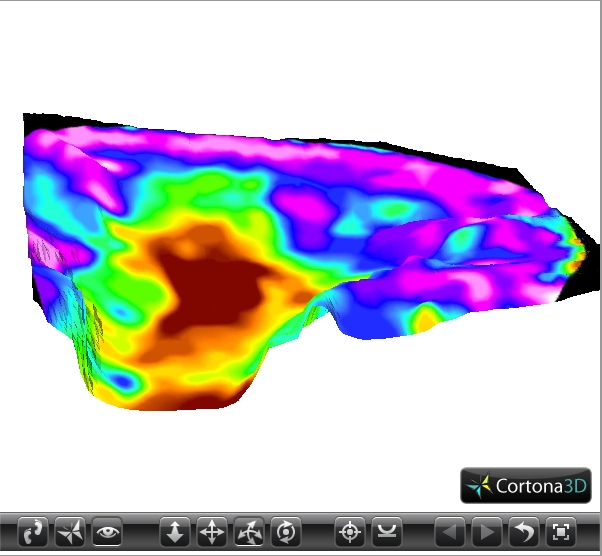Restore the initial view (curved undo arrow)
This screenshot has height=556, width=602.
pos(524,532)
